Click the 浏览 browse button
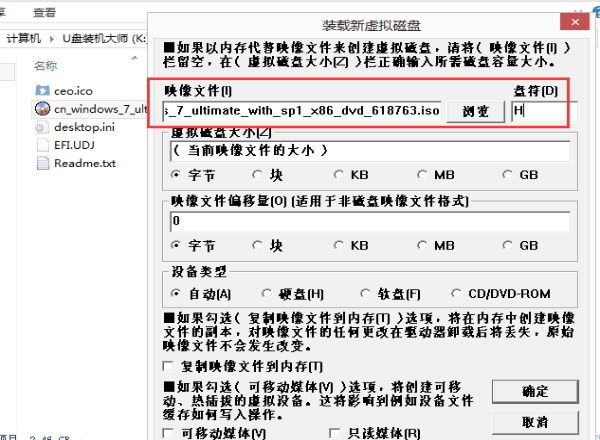The image size is (600, 440). pos(476,111)
